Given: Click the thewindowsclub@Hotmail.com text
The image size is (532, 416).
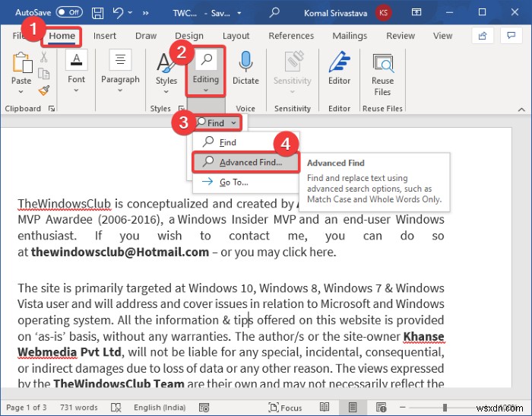Looking at the screenshot, I should 120,252.
